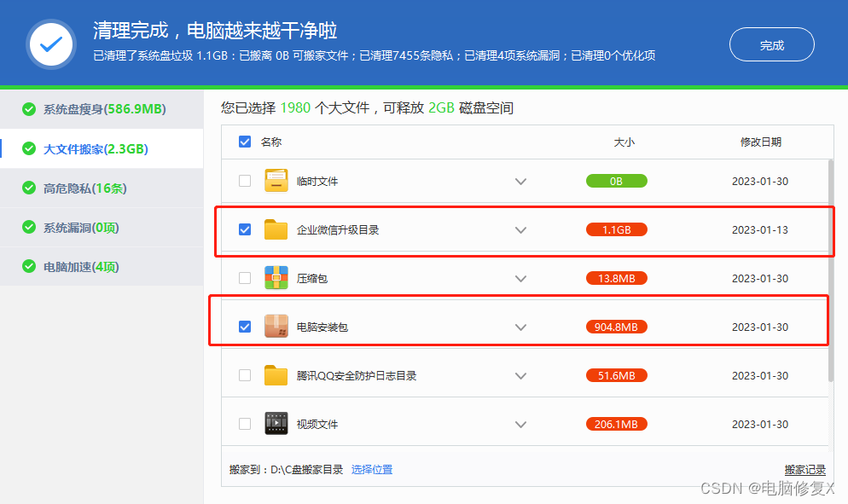Expand the 企业微信升级目录 row chevron
Viewport: 848px width, 504px height.
tap(520, 230)
